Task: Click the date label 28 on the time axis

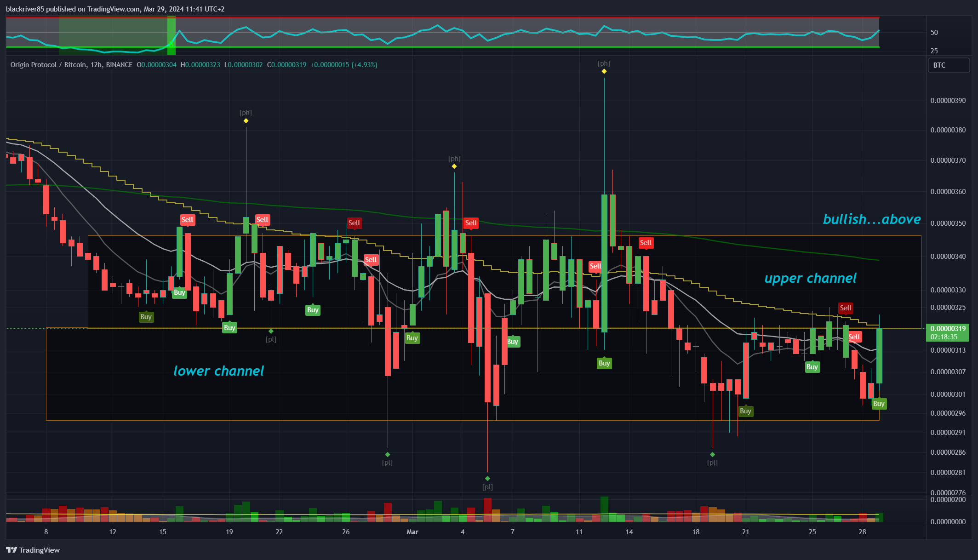Action: pos(862,532)
